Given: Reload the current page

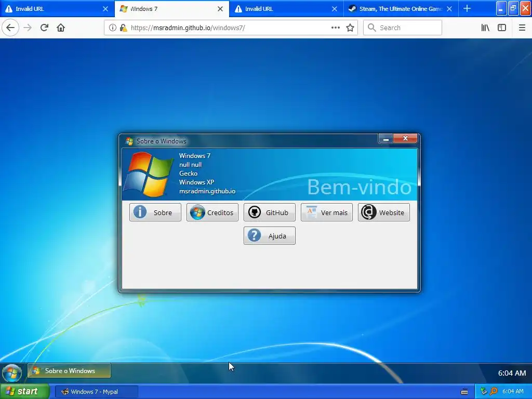Looking at the screenshot, I should [x=44, y=28].
